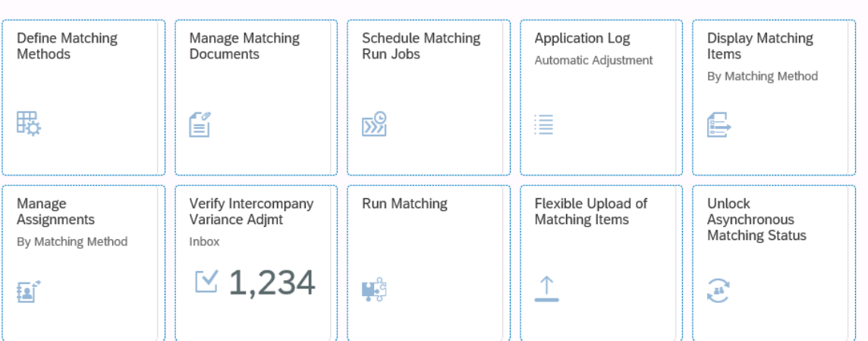The image size is (868, 341).
Task: Open the Display Matching Items title
Action: (x=759, y=46)
